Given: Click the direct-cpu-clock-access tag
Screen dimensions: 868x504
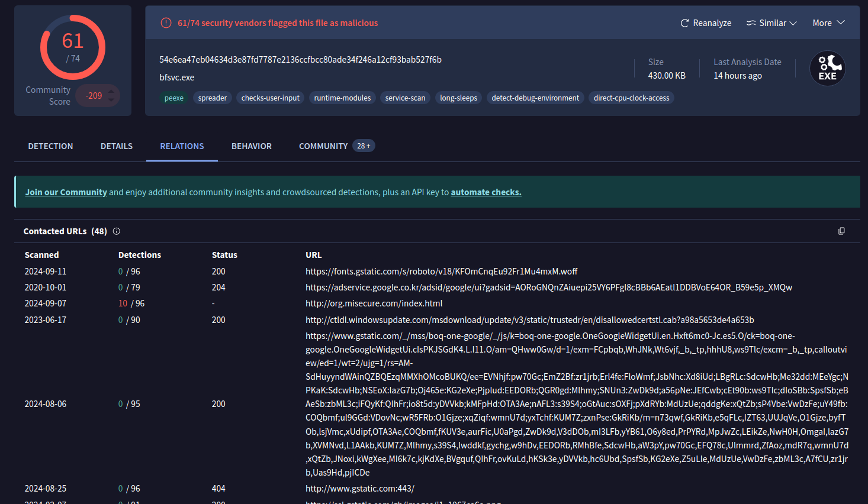Looking at the screenshot, I should 631,98.
